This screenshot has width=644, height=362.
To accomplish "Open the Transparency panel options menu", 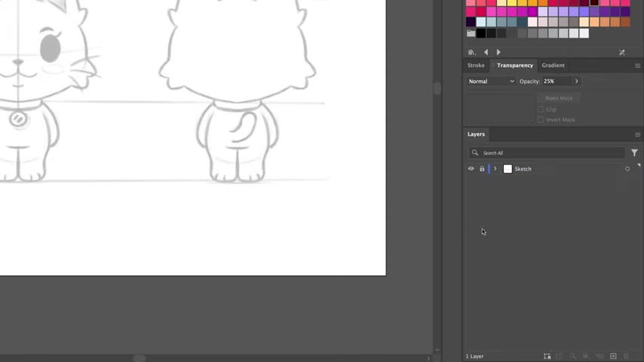I will [637, 66].
